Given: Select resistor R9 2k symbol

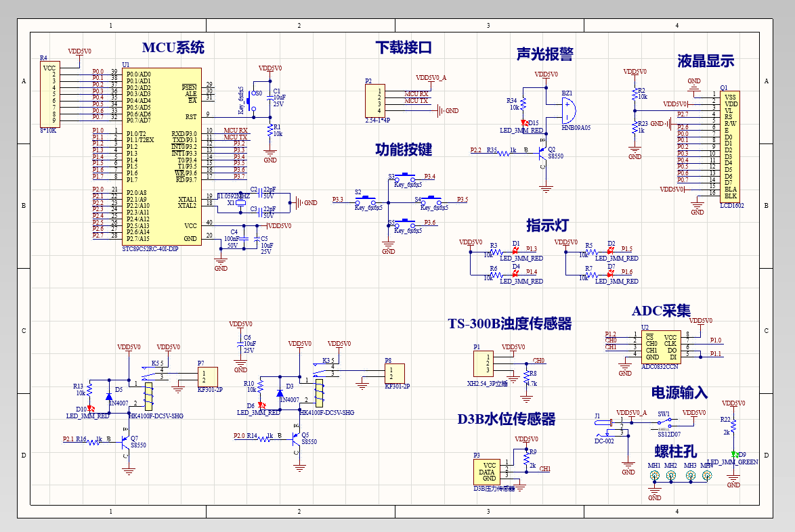Looking at the screenshot, I should [527, 457].
